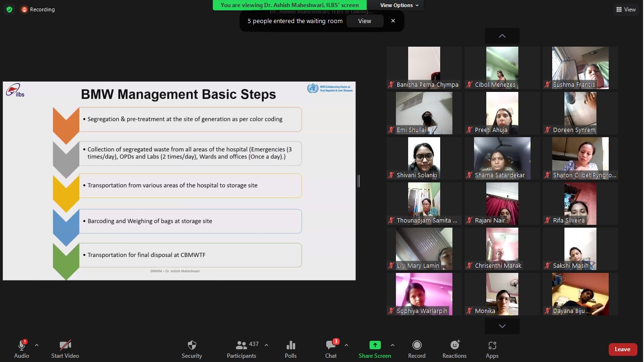
Task: Select Rajani Nair video tile
Action: point(502,204)
